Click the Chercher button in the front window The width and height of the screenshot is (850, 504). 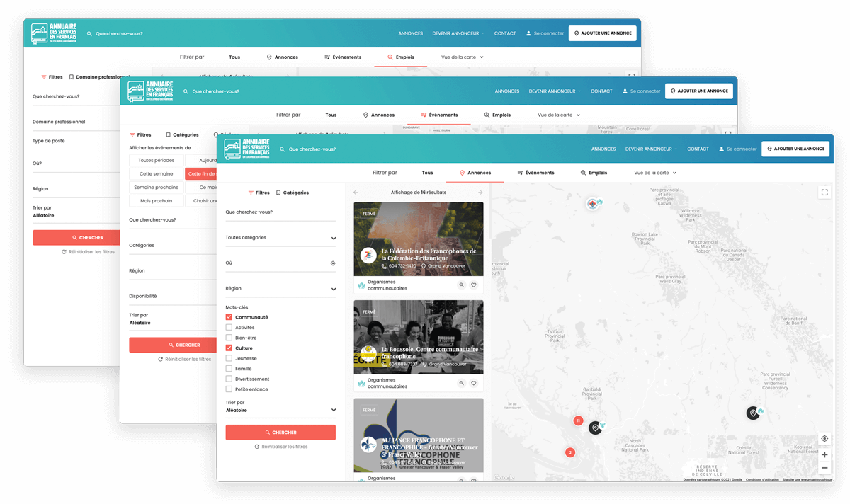pos(280,433)
